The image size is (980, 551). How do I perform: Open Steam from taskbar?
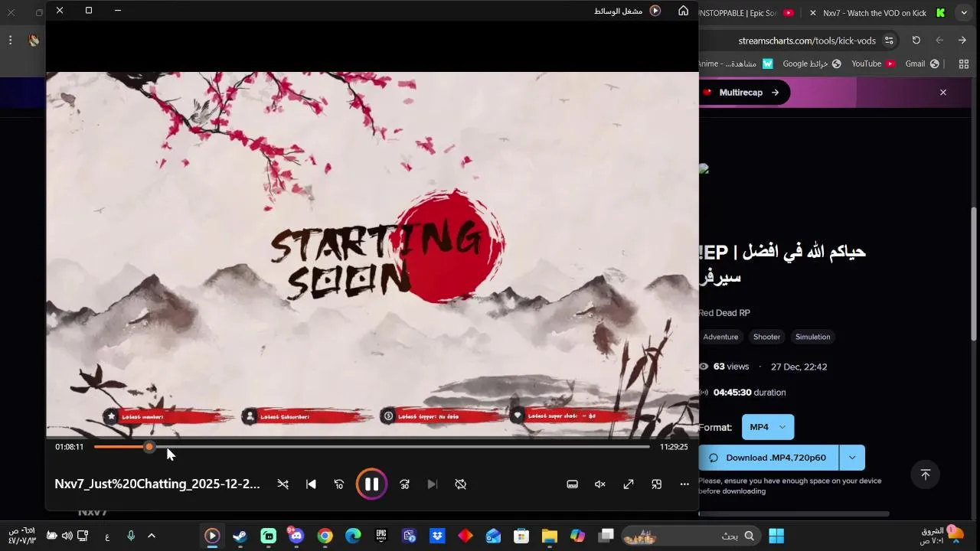[x=240, y=536]
